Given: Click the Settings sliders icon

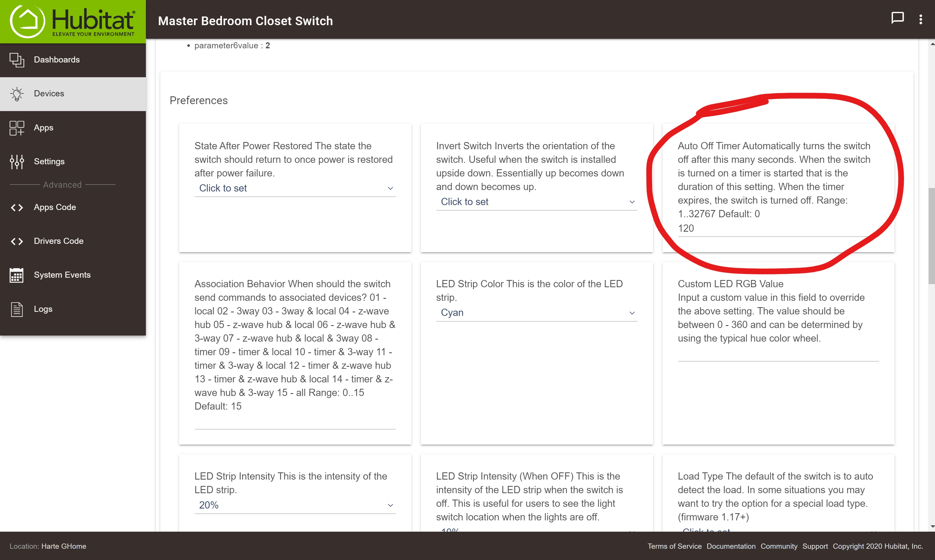Looking at the screenshot, I should pos(16,161).
